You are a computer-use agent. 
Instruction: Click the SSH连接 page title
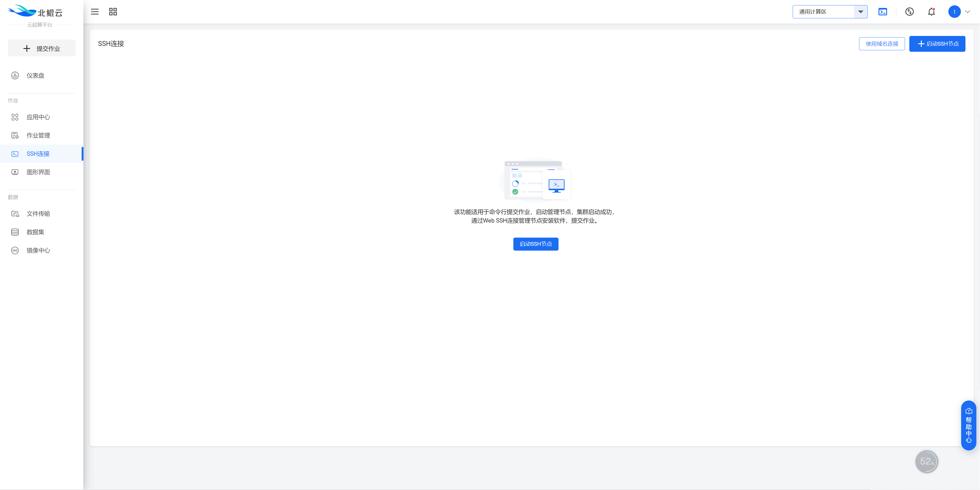(111, 44)
